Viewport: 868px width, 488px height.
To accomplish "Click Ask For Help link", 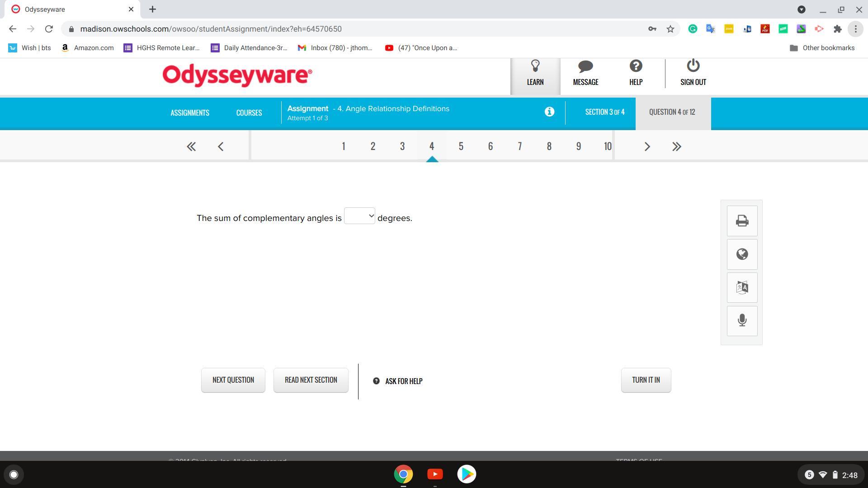I will tap(398, 381).
